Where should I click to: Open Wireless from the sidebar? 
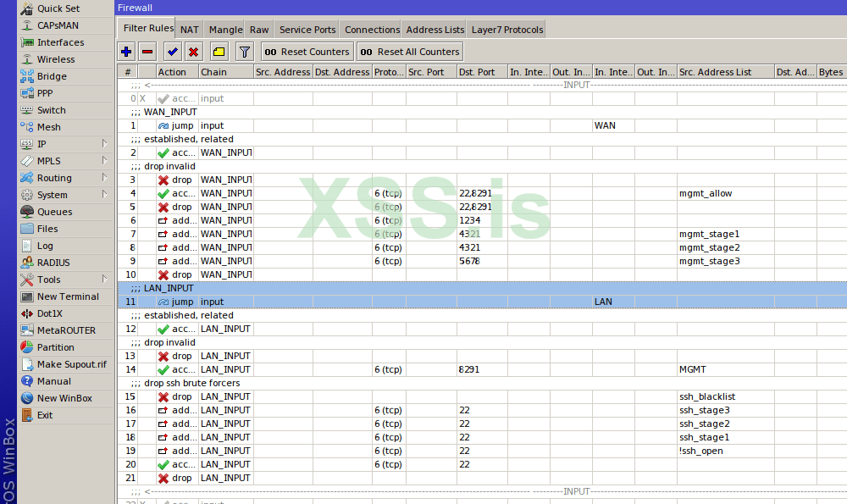click(56, 59)
